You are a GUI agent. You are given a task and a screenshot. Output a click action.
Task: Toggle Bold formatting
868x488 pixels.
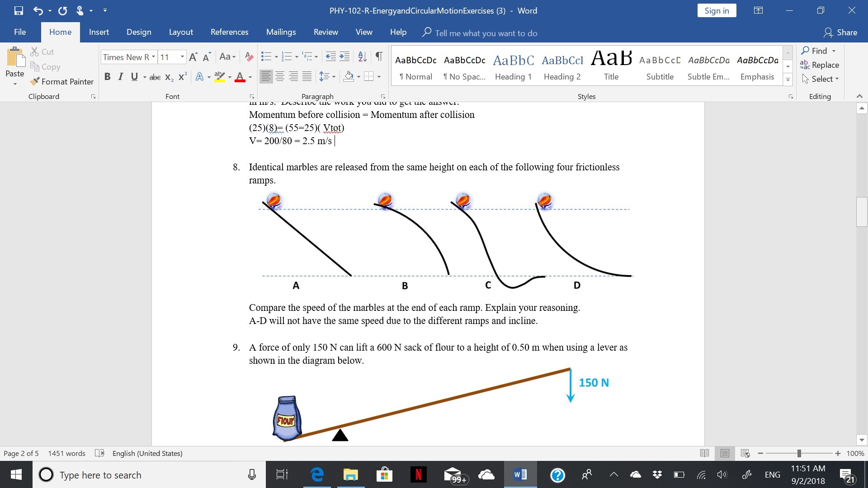[x=107, y=77]
